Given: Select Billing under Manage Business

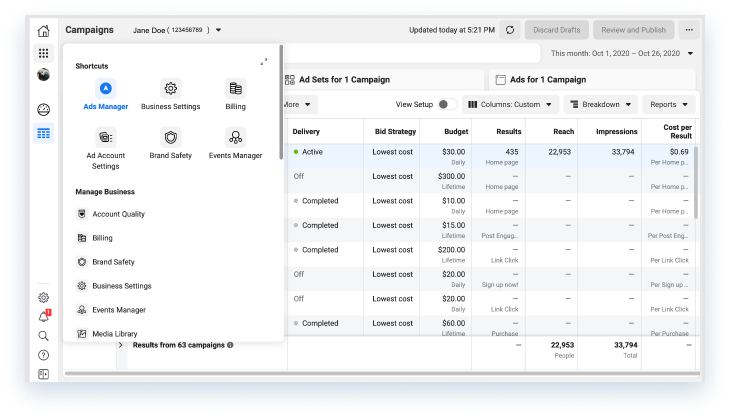Looking at the screenshot, I should pos(94,238).
